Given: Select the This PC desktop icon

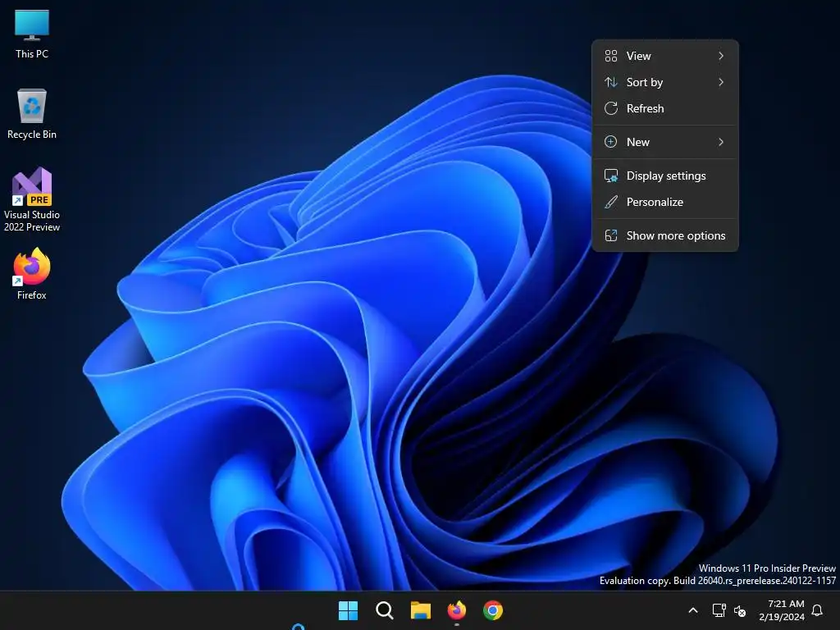Looking at the screenshot, I should tap(32, 34).
